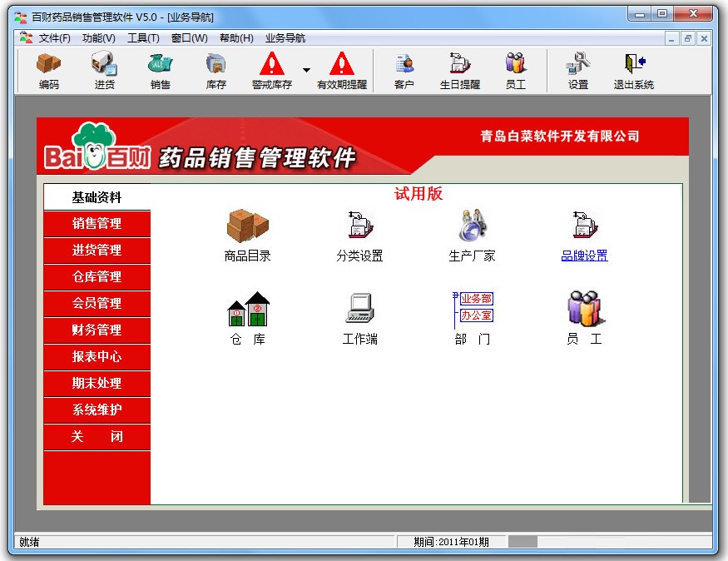The width and height of the screenshot is (728, 561).
Task: Click the 警戒库存 warning stock icon
Action: click(x=272, y=71)
